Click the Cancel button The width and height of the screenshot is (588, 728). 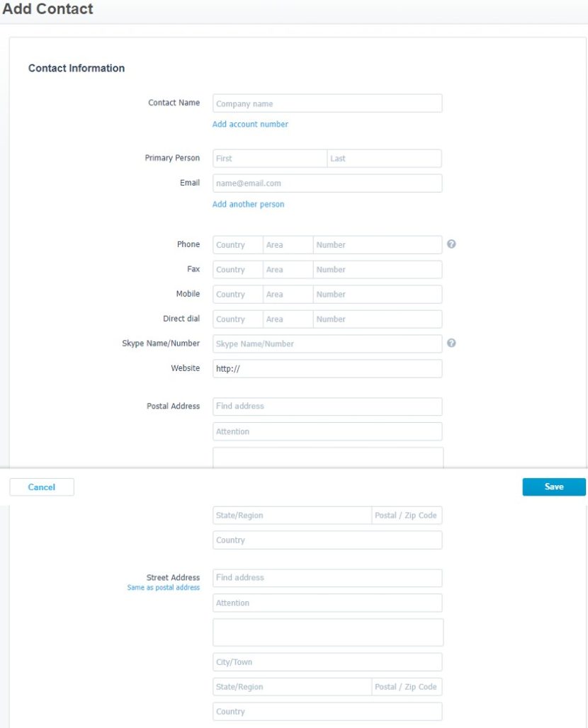[41, 487]
